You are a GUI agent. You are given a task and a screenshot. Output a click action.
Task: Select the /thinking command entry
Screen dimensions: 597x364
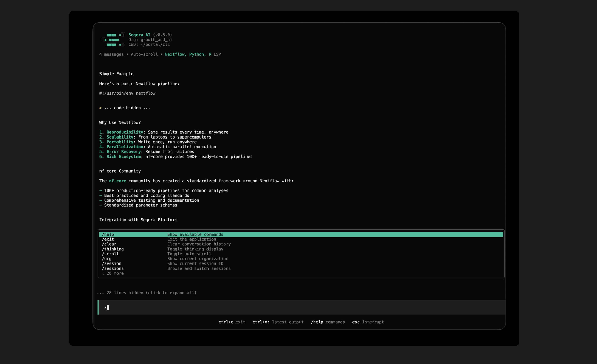click(x=301, y=249)
